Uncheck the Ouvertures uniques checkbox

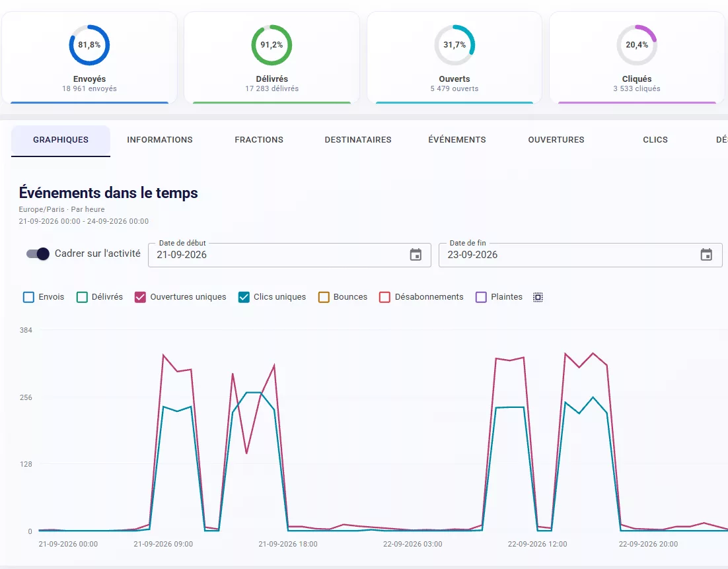tap(140, 297)
